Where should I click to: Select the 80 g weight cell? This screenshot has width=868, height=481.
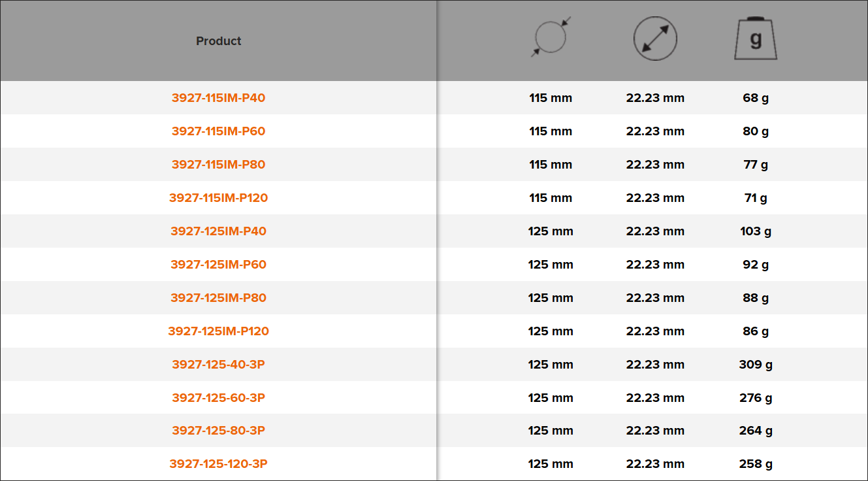(756, 131)
